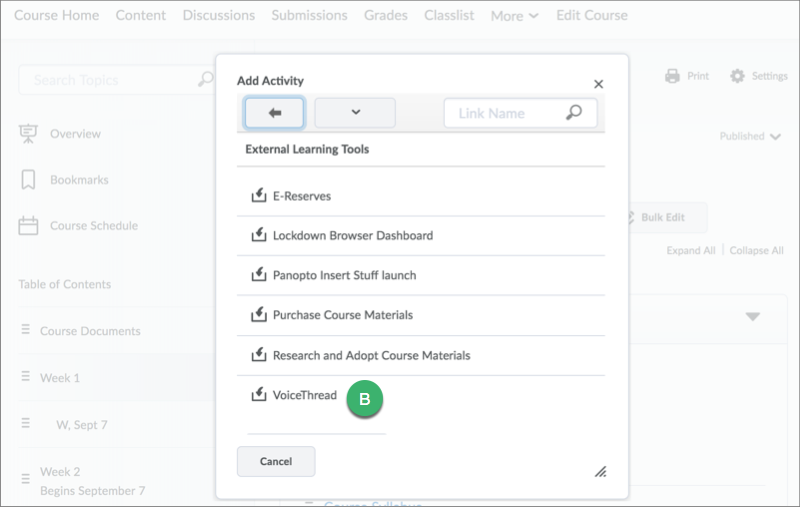
Task: Click the printer icon
Action: [672, 76]
